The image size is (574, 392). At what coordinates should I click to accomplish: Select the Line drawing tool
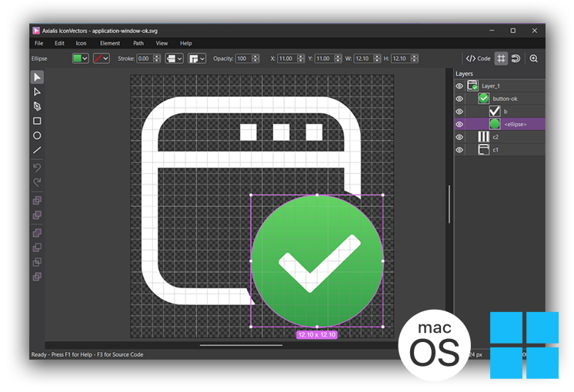pyautogui.click(x=37, y=150)
